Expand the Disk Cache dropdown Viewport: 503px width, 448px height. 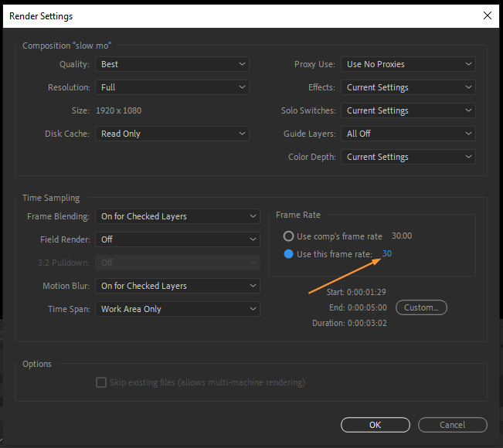coord(172,134)
